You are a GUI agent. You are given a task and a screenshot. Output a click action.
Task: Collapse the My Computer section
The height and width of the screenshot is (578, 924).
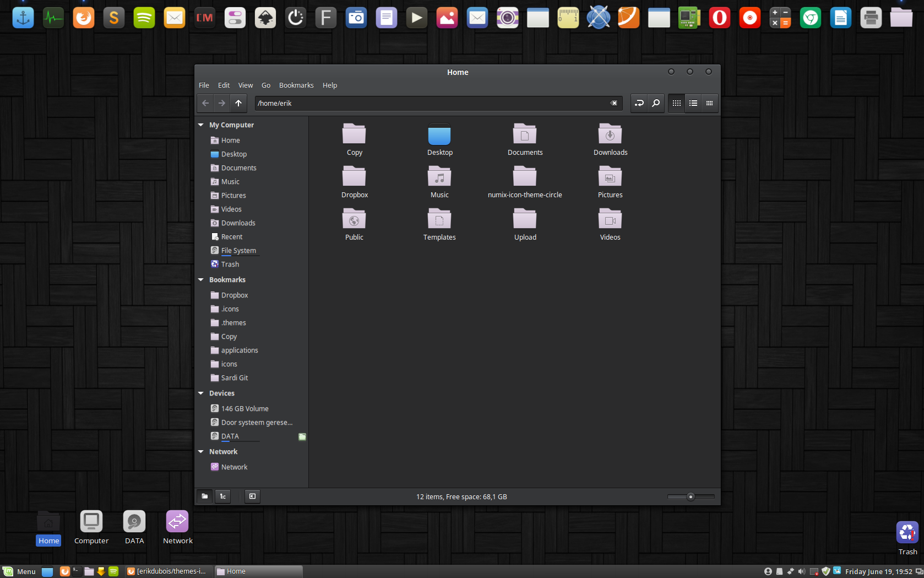(x=201, y=125)
